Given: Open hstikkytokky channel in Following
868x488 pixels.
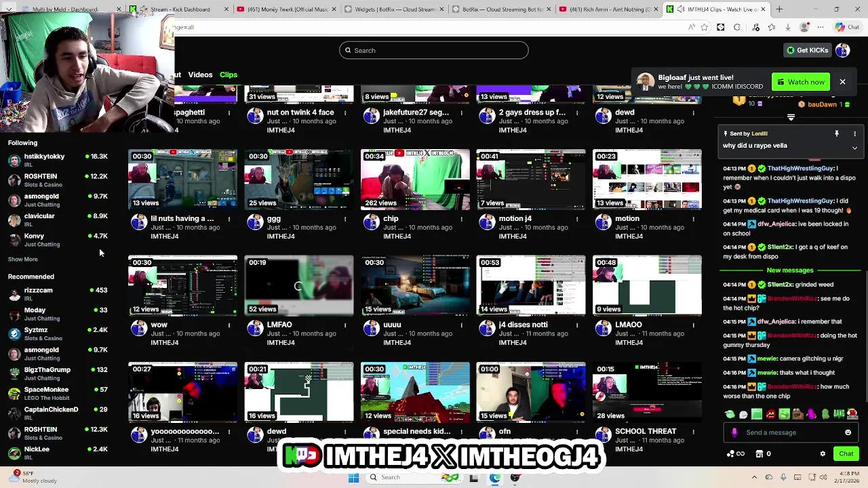Looking at the screenshot, I should pos(58,160).
